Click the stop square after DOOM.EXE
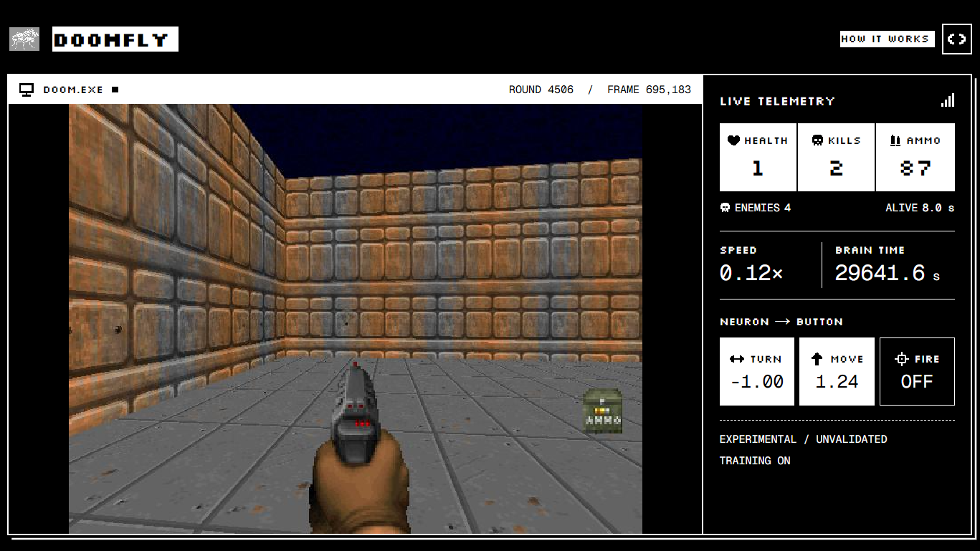Viewport: 980px width, 551px height. 115,90
